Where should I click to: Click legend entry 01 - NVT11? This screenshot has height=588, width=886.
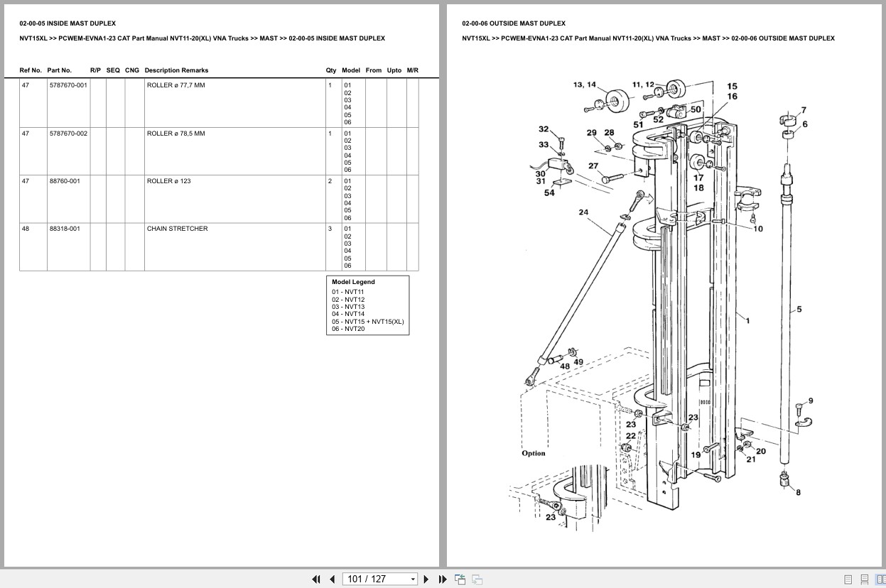tap(347, 292)
